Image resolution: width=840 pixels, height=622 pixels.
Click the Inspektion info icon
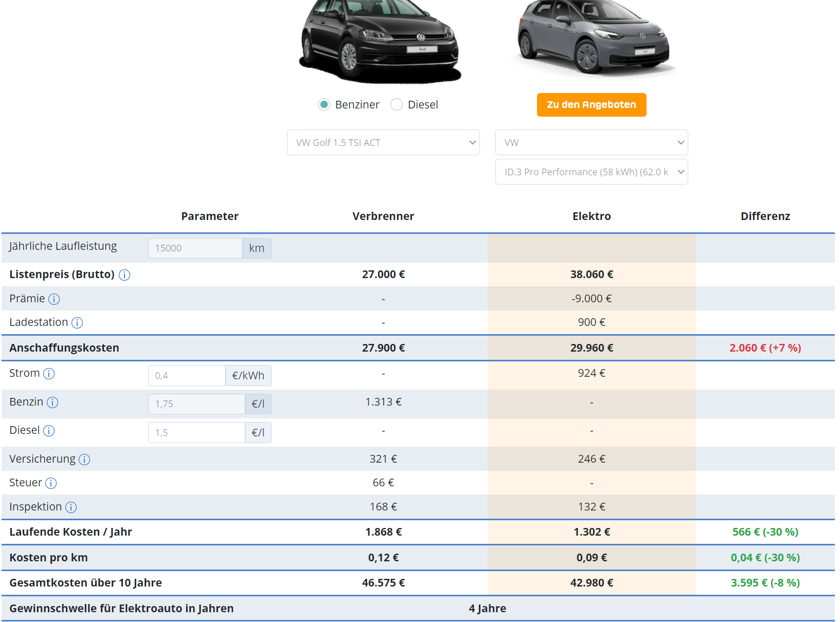pos(71,507)
